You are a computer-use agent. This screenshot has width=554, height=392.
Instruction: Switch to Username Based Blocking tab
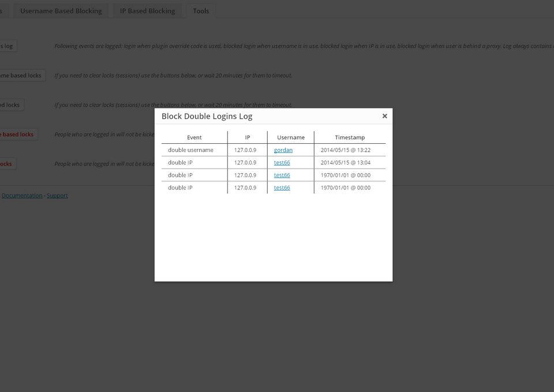pos(61,11)
